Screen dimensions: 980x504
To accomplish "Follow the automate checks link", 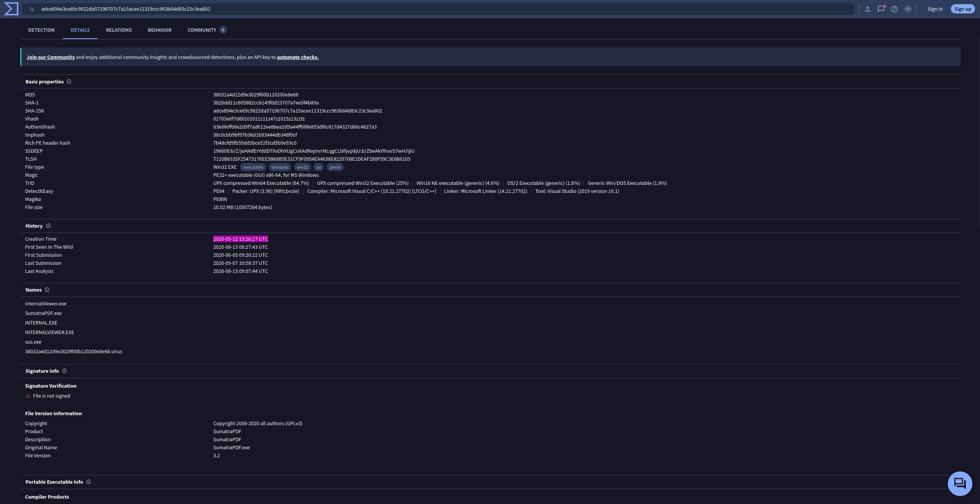I will (298, 57).
